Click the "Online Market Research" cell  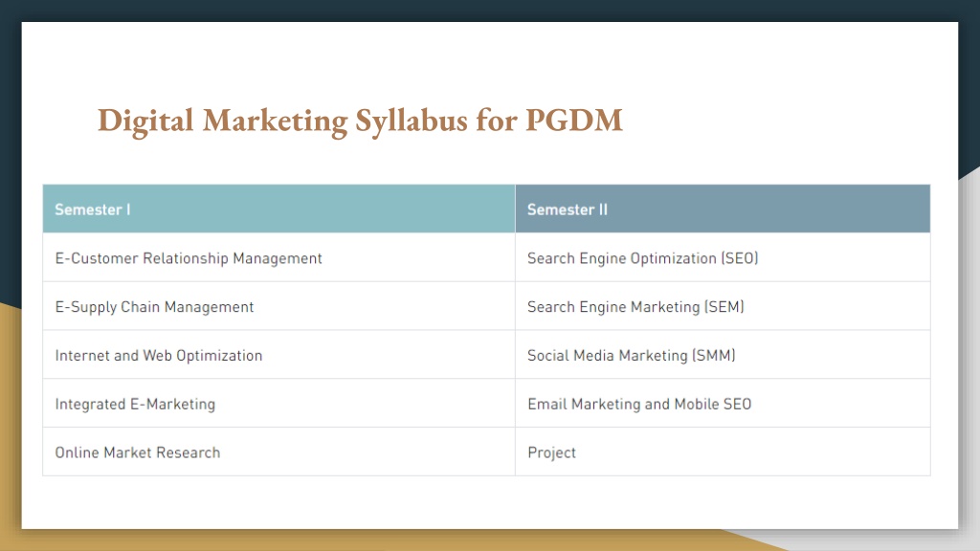278,452
